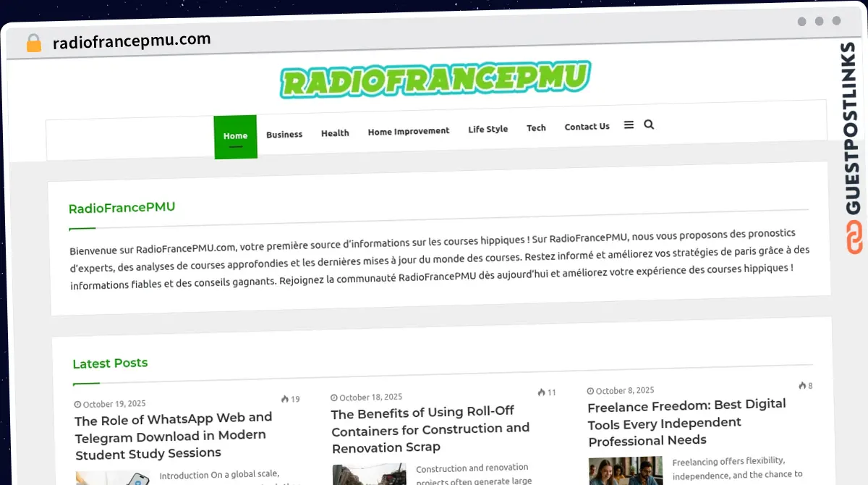Click the hamburger menu icon in navbar
The height and width of the screenshot is (485, 868).
(629, 125)
